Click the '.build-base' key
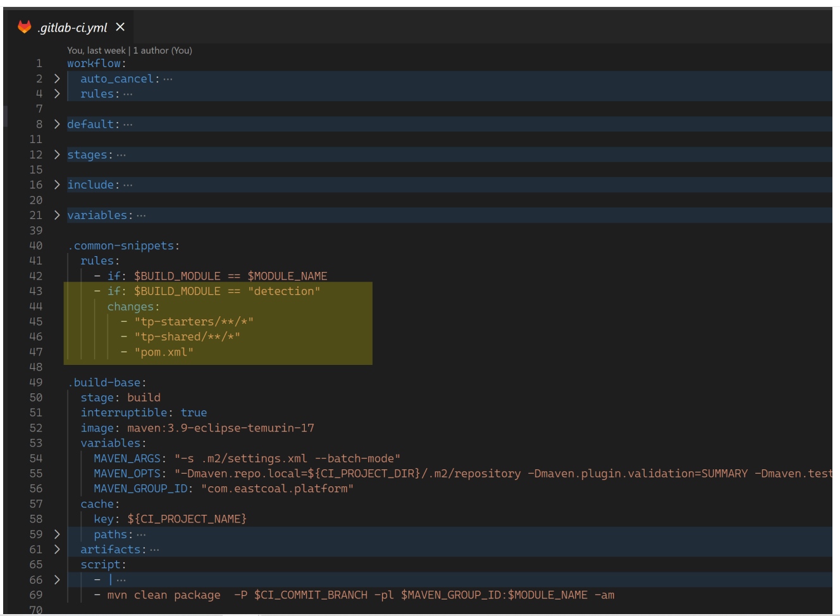The width and height of the screenshot is (840, 616). click(x=104, y=383)
